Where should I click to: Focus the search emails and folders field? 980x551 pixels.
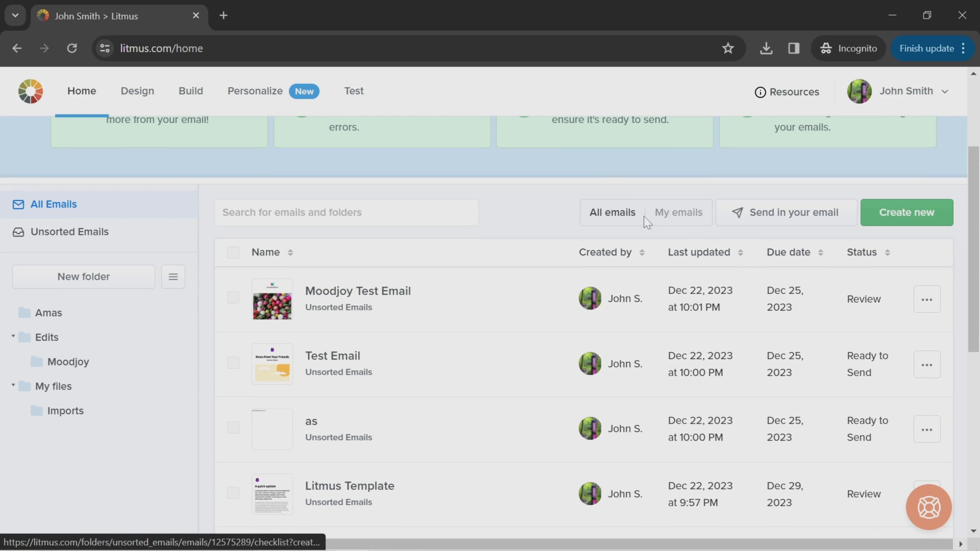(x=346, y=212)
